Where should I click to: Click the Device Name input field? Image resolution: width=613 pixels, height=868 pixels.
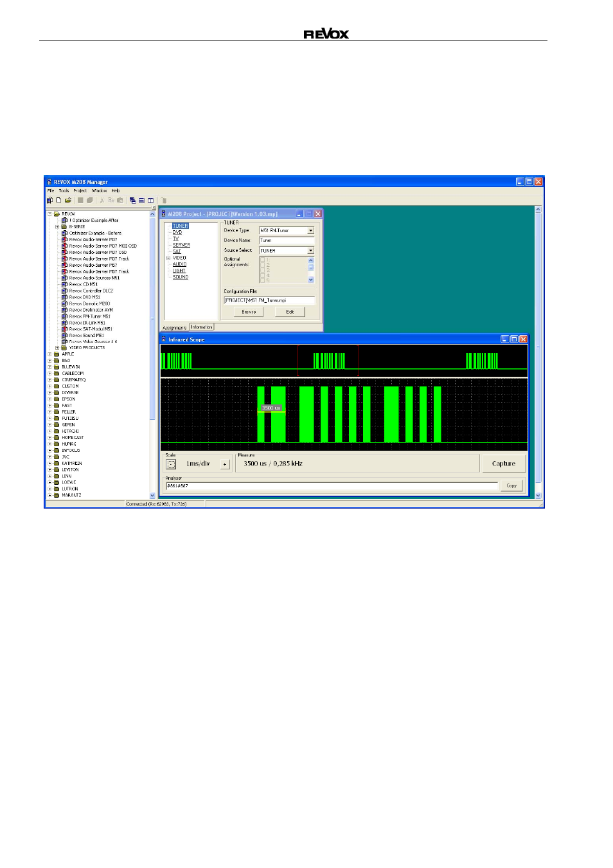pos(287,240)
